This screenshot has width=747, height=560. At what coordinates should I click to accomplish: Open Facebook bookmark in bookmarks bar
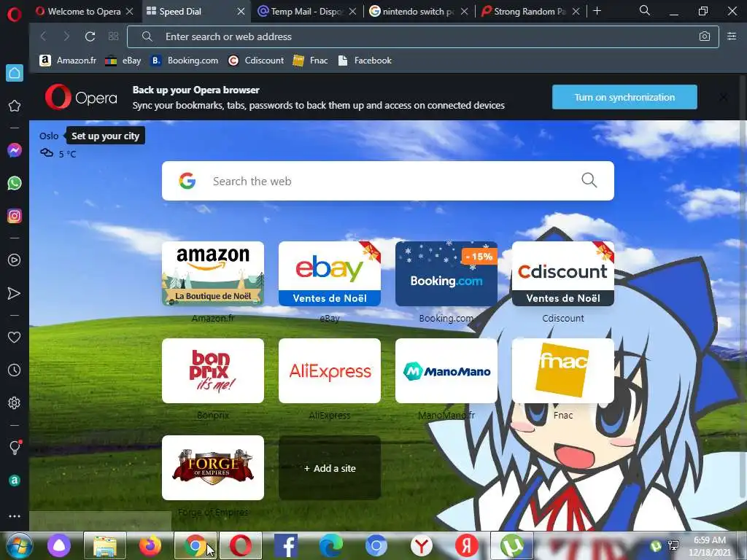point(365,61)
